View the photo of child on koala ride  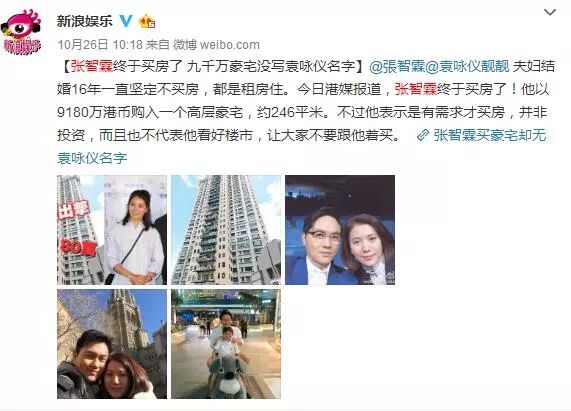point(226,344)
